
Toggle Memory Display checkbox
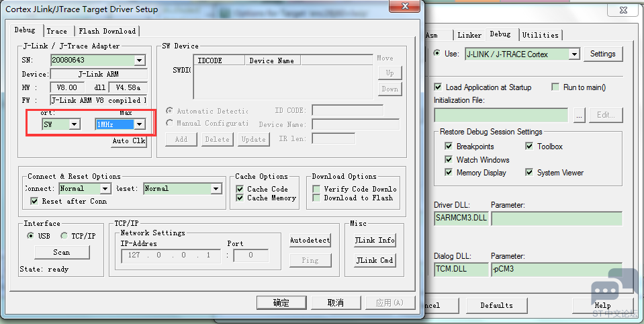tap(449, 173)
